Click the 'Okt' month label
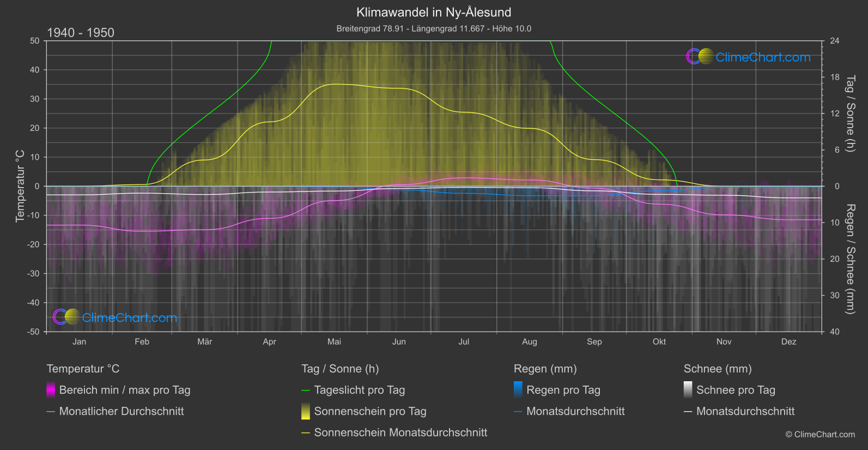868x450 pixels. [x=659, y=341]
